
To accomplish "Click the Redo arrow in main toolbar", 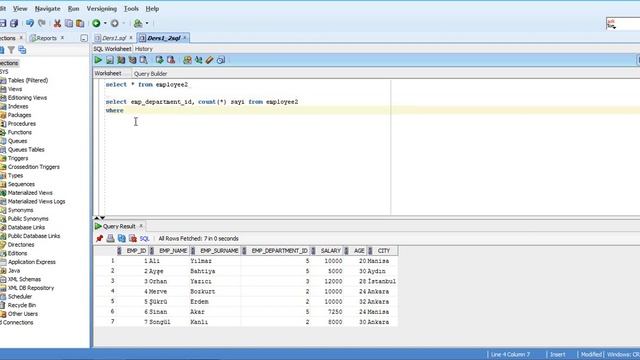I will point(42,23).
